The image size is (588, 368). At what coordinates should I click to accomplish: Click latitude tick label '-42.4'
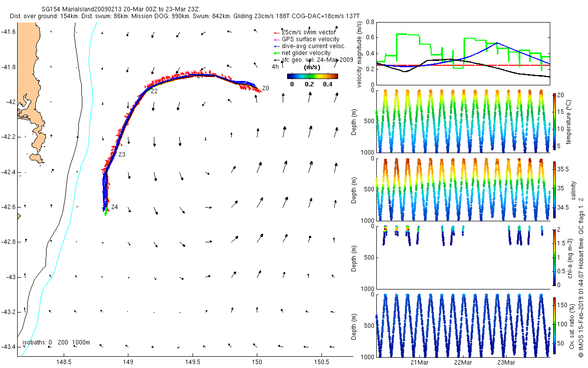[8, 172]
